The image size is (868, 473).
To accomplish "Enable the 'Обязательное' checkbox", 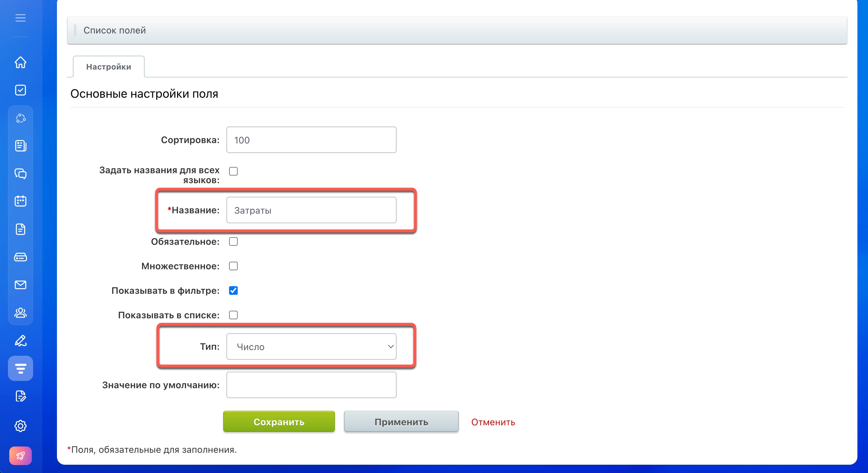I will point(233,241).
